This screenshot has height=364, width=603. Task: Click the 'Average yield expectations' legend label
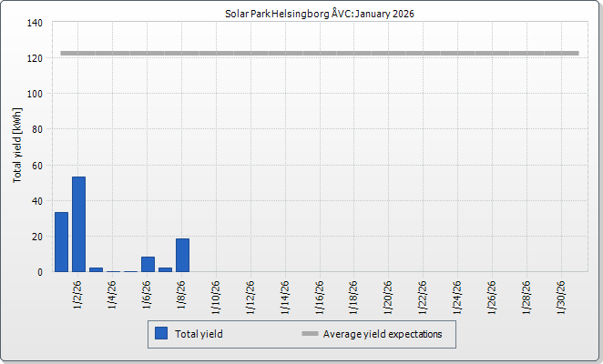tap(382, 334)
